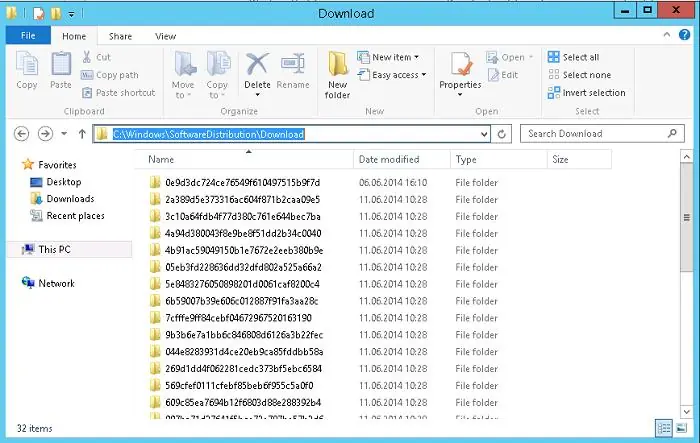Click the Properties icon
The height and width of the screenshot is (443, 700).
461,63
